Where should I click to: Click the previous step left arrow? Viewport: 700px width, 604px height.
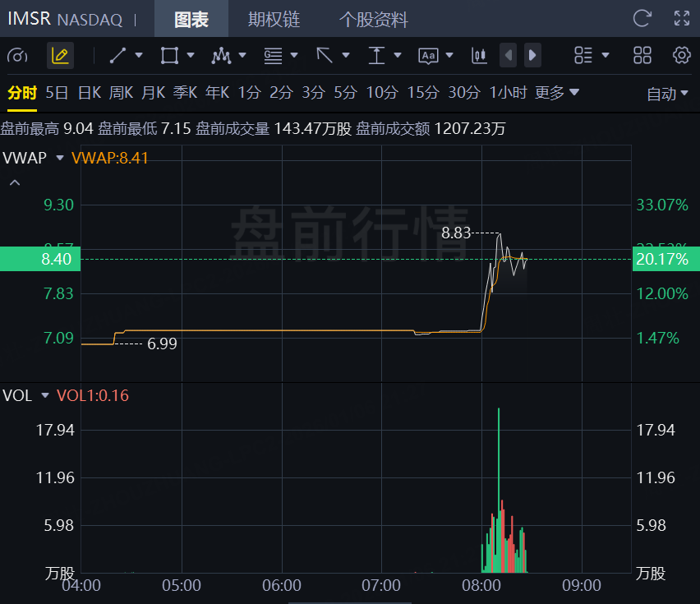[508, 55]
